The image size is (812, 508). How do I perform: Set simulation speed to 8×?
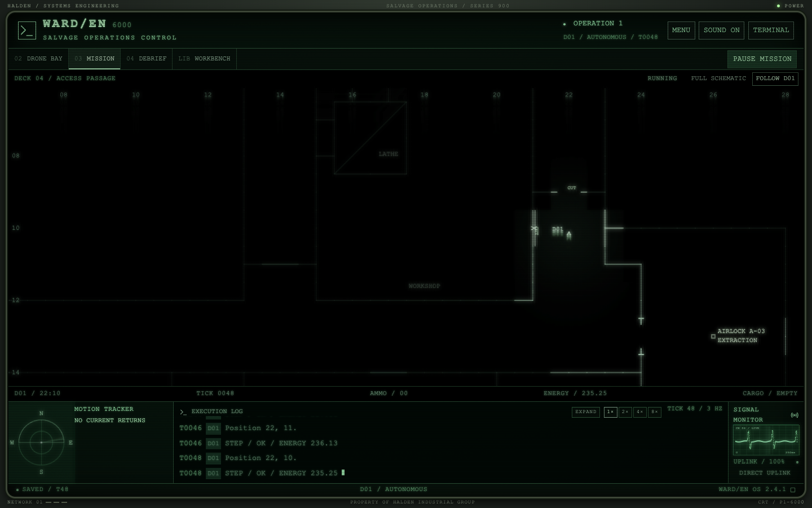coord(654,412)
